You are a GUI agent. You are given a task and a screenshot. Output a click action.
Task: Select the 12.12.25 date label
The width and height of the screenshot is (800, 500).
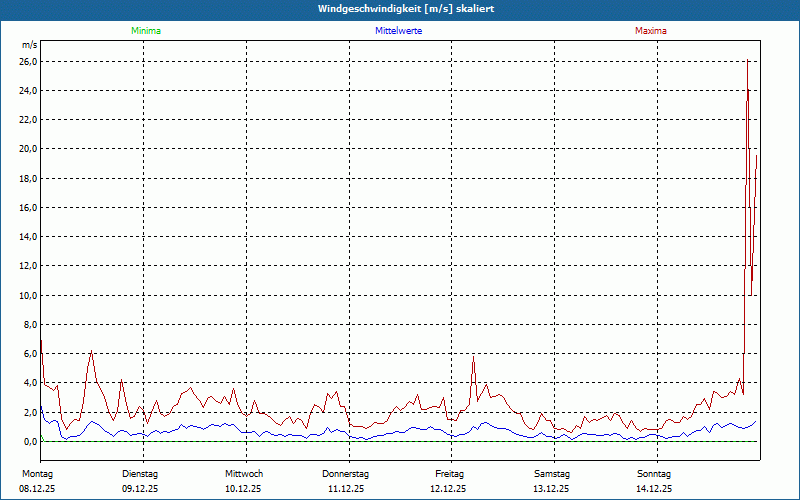449,489
